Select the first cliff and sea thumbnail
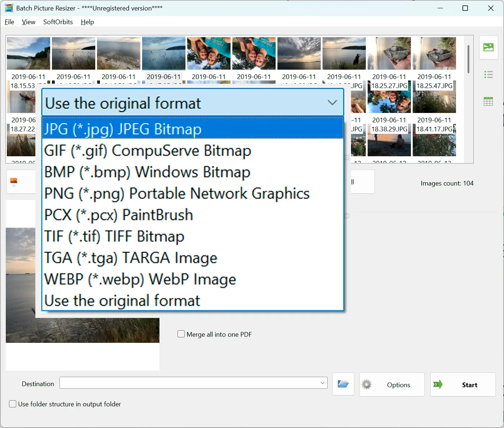 pos(29,53)
